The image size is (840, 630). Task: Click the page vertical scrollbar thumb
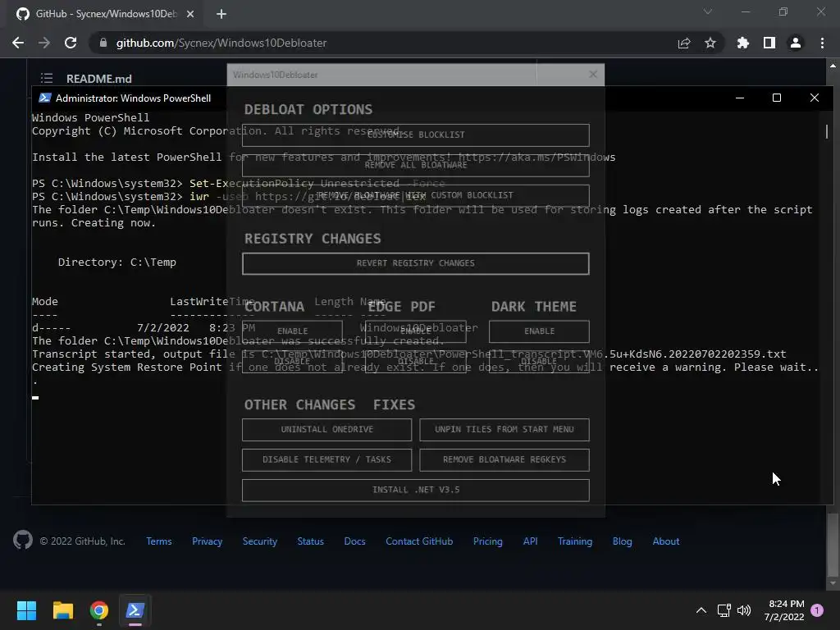833,544
